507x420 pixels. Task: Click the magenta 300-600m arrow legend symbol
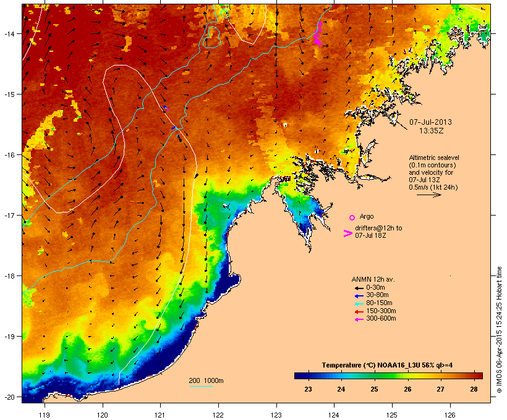tap(359, 319)
